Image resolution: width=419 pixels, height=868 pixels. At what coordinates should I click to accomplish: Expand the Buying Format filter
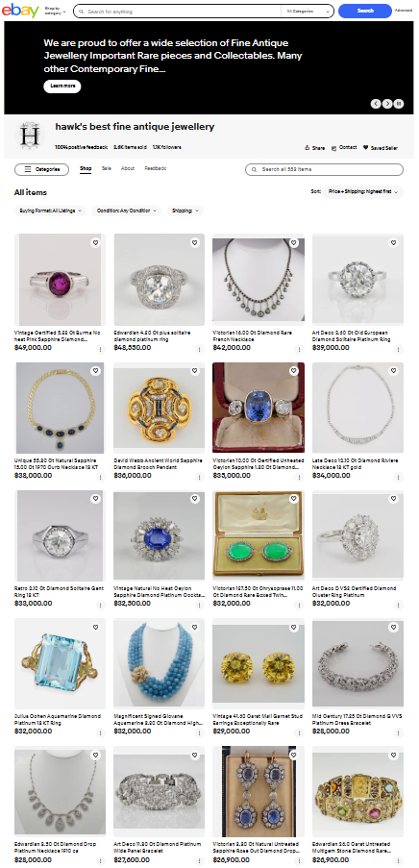pos(50,211)
